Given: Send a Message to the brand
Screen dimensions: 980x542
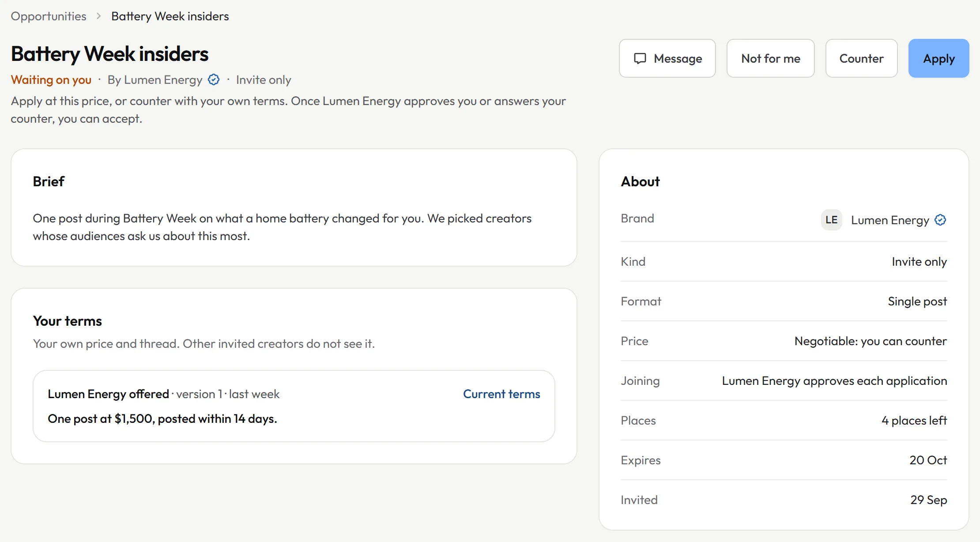Looking at the screenshot, I should click(x=667, y=58).
